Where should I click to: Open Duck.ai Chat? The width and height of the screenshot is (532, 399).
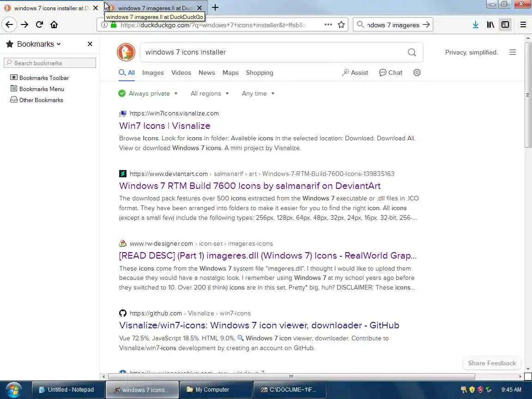[391, 73]
